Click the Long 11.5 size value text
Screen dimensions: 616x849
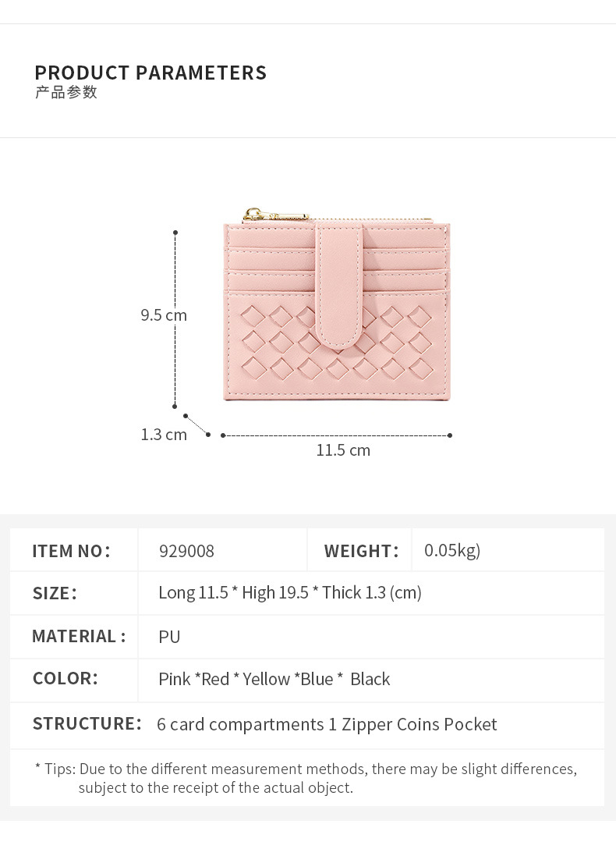click(x=289, y=593)
